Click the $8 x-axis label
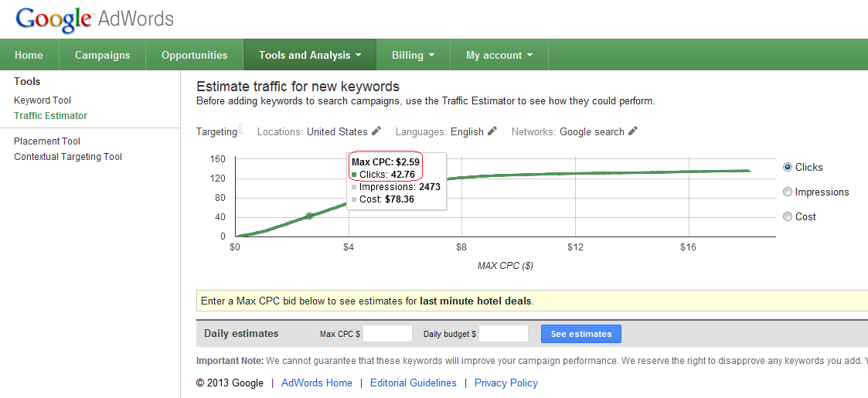The image size is (868, 398). (x=461, y=247)
